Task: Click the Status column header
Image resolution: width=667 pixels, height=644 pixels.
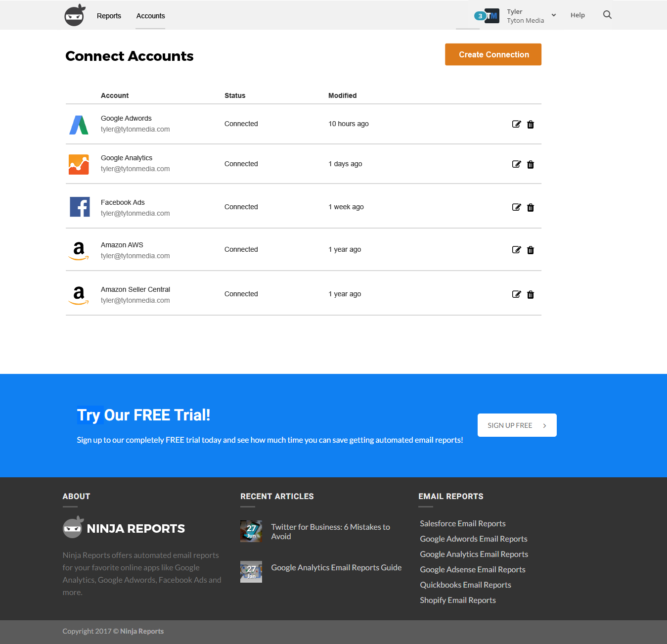Action: click(235, 95)
